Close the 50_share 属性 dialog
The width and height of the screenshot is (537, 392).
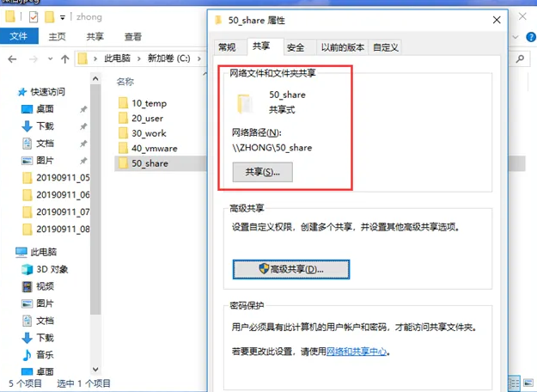click(x=497, y=21)
